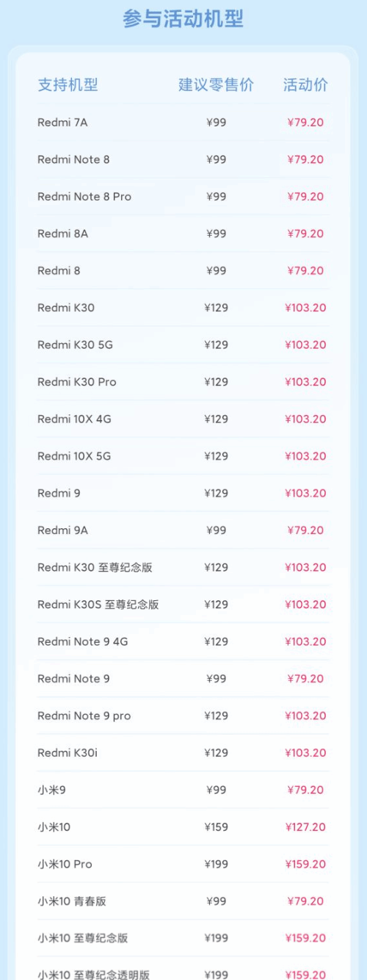Select the Redmi 10X 5G model name
367x980 pixels.
click(74, 456)
